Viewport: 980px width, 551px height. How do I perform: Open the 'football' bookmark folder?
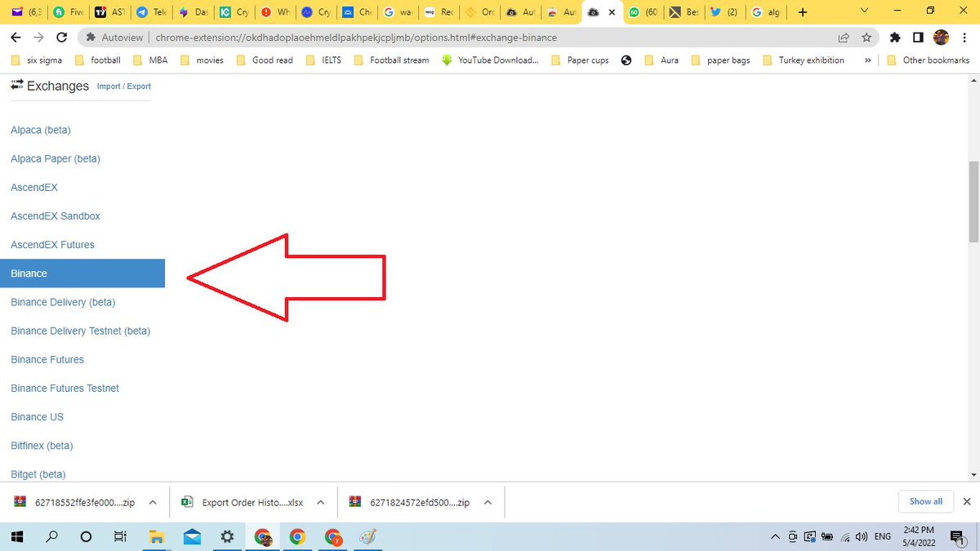click(x=97, y=60)
